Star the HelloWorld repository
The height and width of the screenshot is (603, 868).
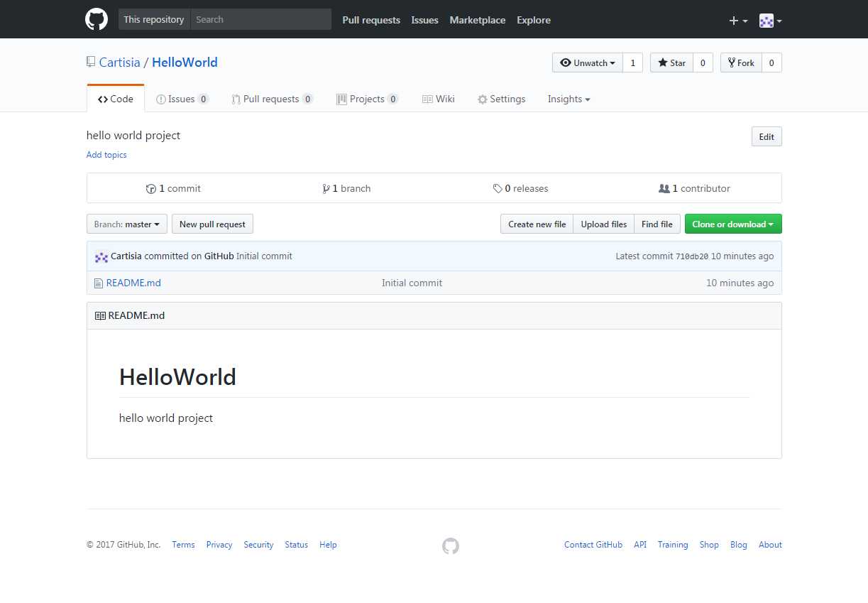coord(671,63)
